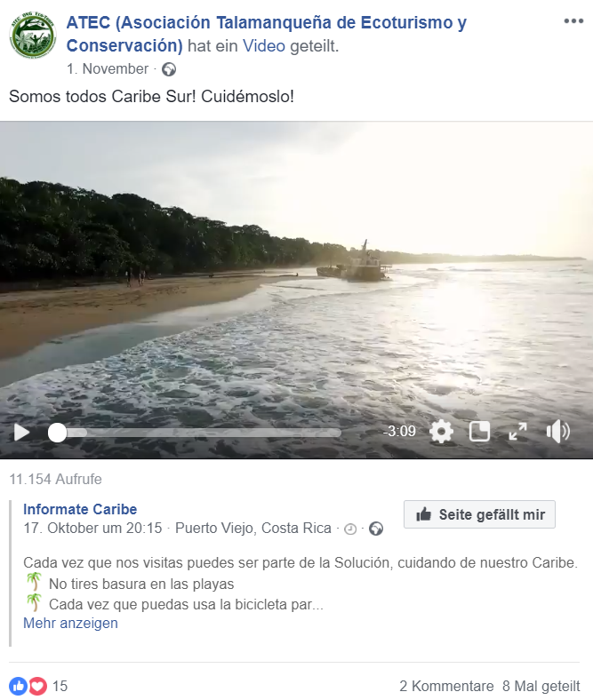The image size is (593, 700).
Task: Open the 'Video' link in header
Action: pyautogui.click(x=264, y=45)
